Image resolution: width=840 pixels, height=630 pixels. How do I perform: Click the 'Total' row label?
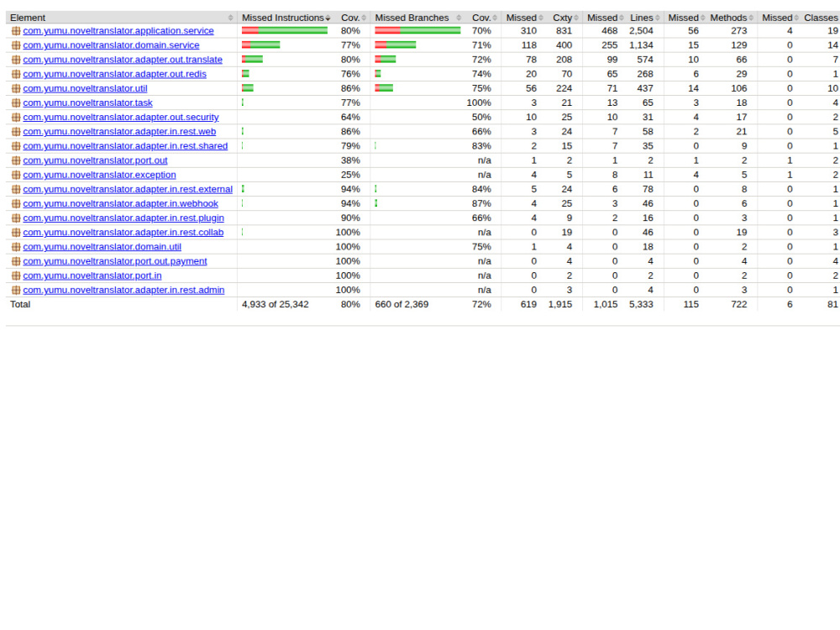point(20,304)
